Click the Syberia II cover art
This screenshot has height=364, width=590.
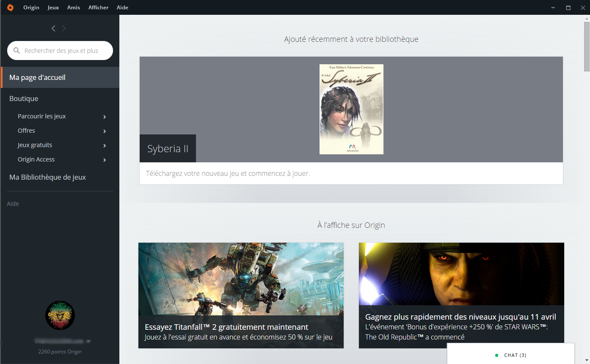click(351, 109)
